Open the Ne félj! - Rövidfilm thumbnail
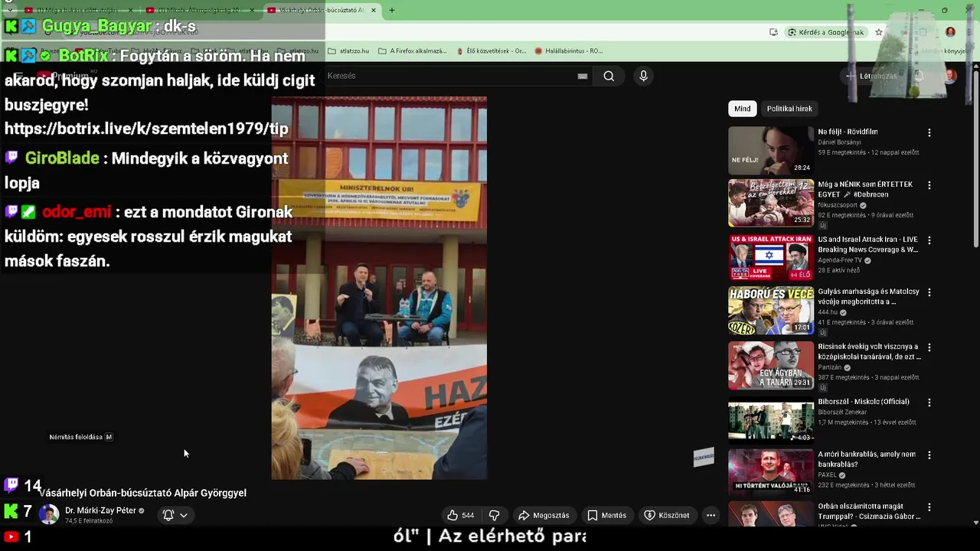Screen dimensions: 980x551 [x=770, y=150]
